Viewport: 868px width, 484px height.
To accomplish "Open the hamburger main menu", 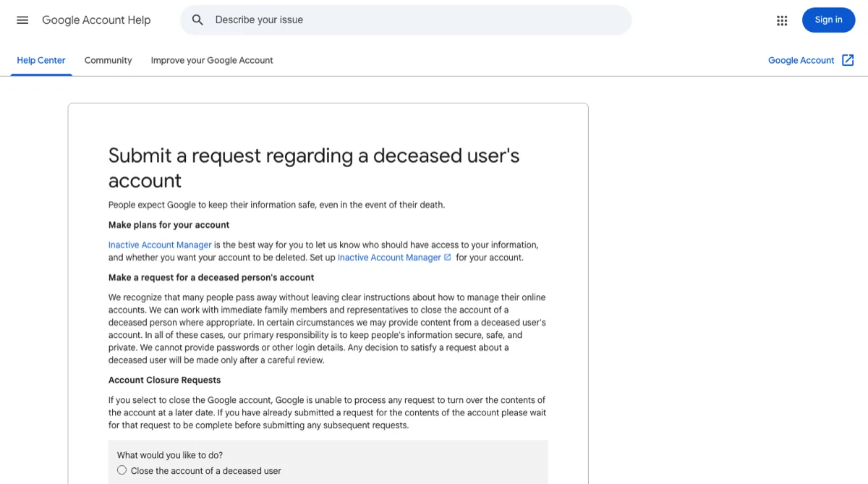I will click(x=22, y=20).
